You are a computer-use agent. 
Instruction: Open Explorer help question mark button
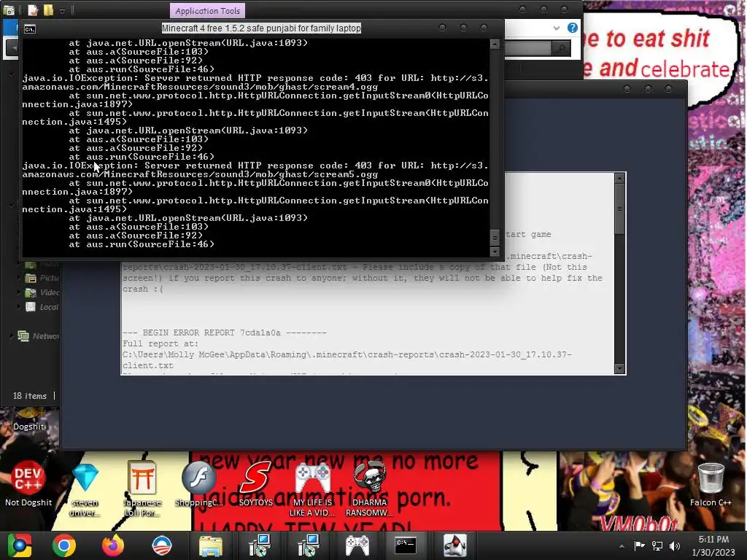tap(573, 28)
